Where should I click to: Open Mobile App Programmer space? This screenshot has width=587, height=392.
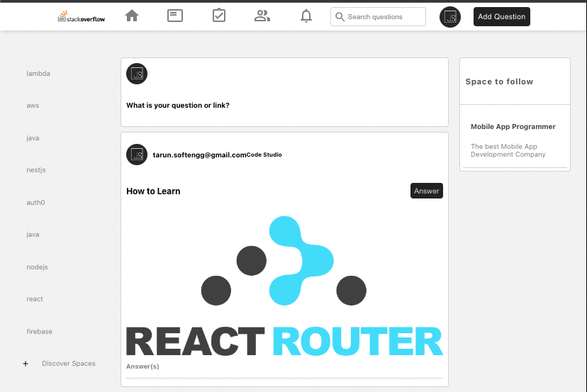click(x=513, y=127)
